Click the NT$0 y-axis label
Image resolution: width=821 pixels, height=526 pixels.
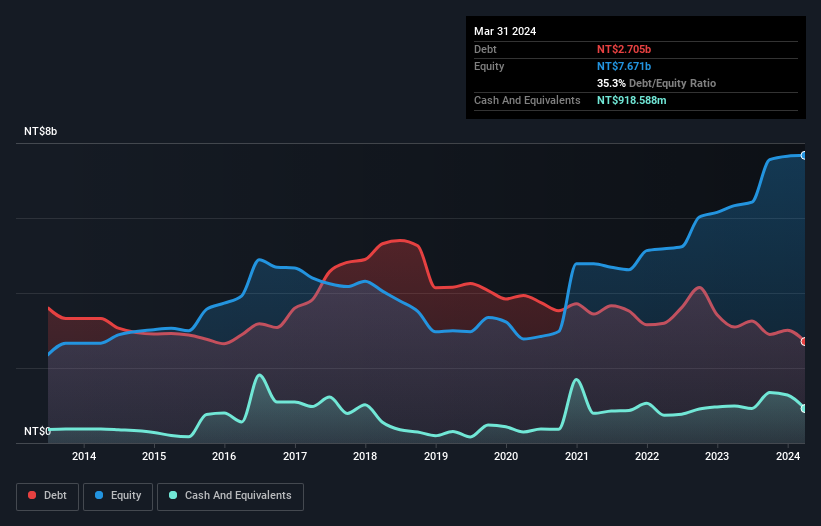coord(37,431)
